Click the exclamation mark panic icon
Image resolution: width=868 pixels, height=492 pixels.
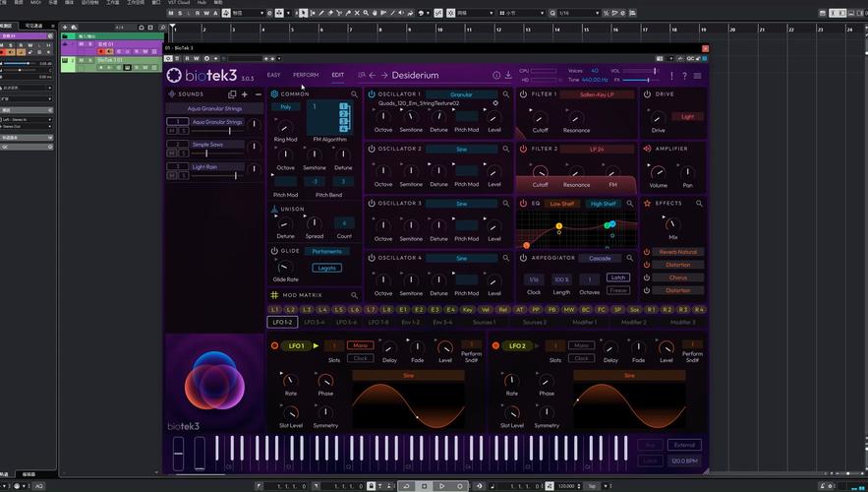pos(671,76)
